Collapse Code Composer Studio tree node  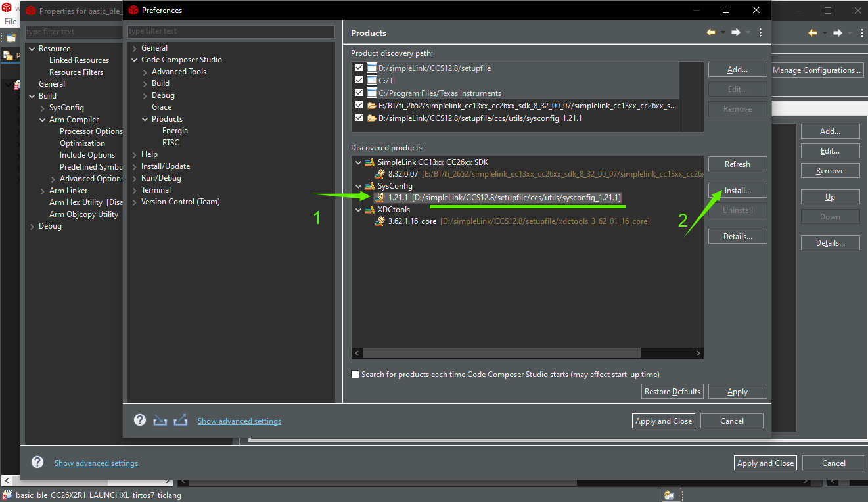click(134, 60)
